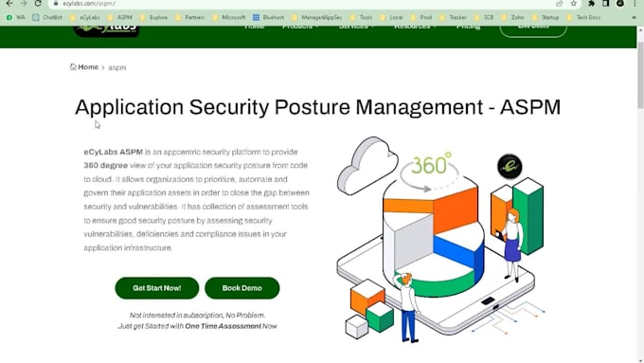Screen dimensions: 644x363
Task: Open the SCB bookmarks folder
Action: coord(484,17)
